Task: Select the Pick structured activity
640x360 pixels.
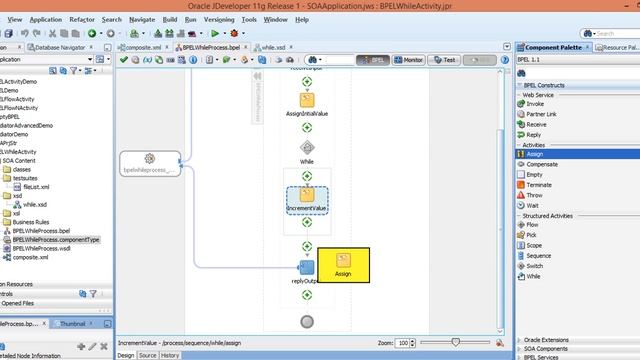Action: 527,235
